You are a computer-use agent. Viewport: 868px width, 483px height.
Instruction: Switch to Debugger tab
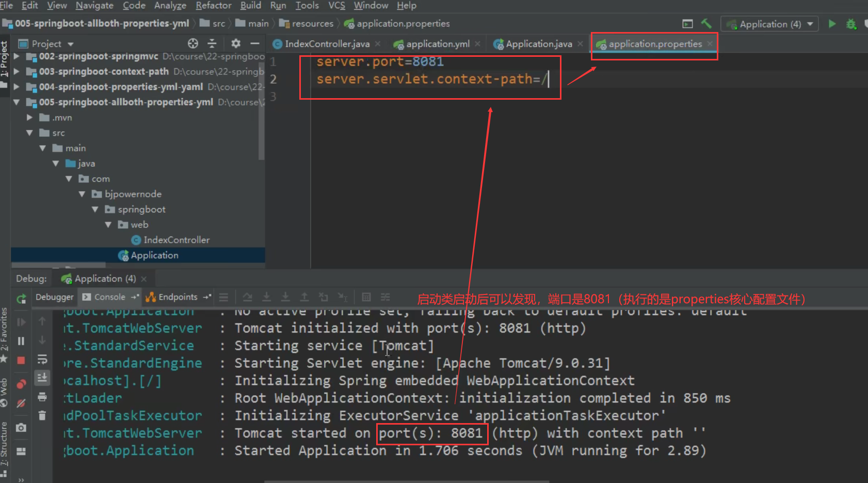click(54, 297)
